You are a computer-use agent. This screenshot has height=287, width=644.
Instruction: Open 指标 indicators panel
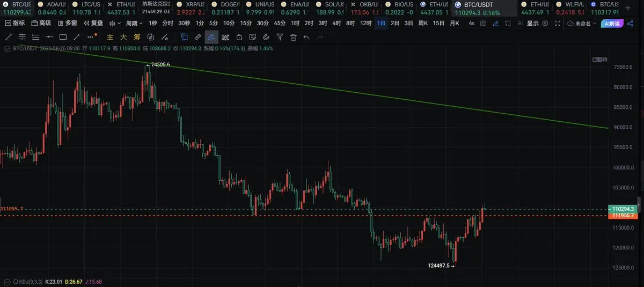pos(14,23)
